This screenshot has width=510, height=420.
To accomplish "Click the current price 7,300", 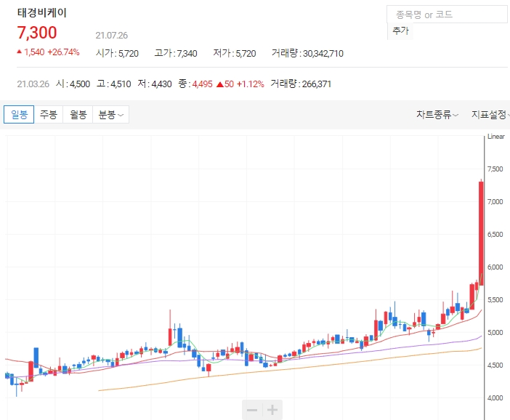I will (x=37, y=33).
